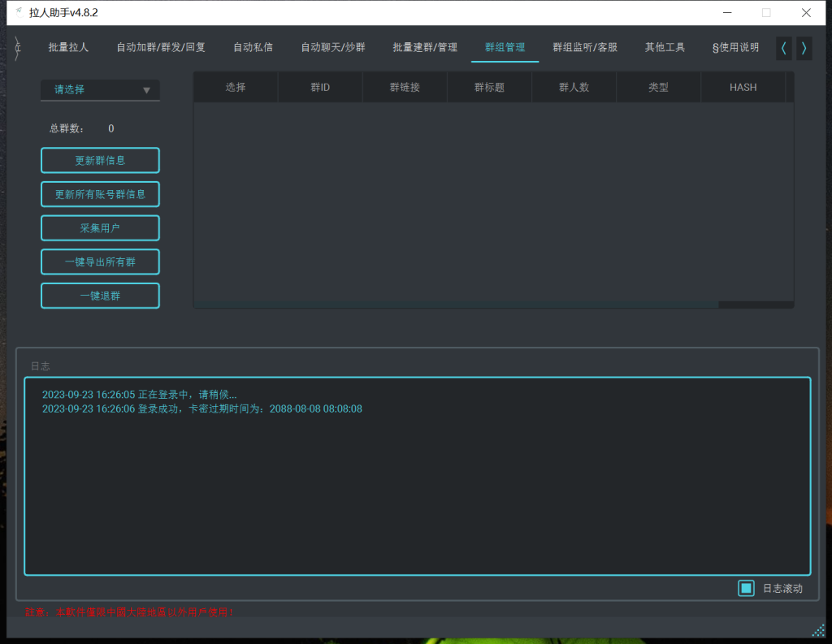The image size is (832, 644).
Task: Click the diagonal resize grip in the bottom-right corner
Action: pos(817,629)
